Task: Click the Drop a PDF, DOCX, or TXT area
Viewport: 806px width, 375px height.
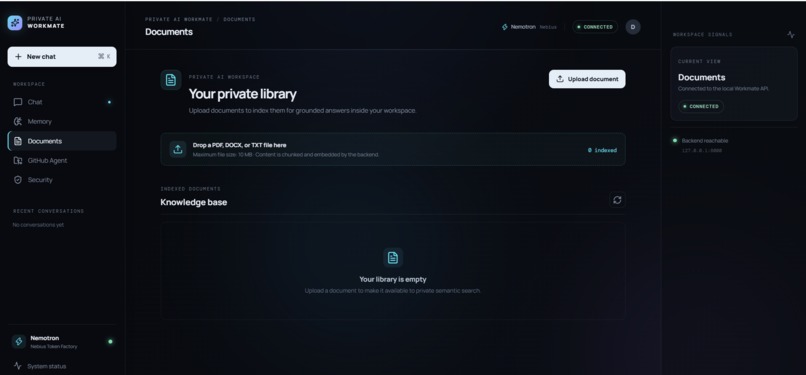Action: point(393,149)
